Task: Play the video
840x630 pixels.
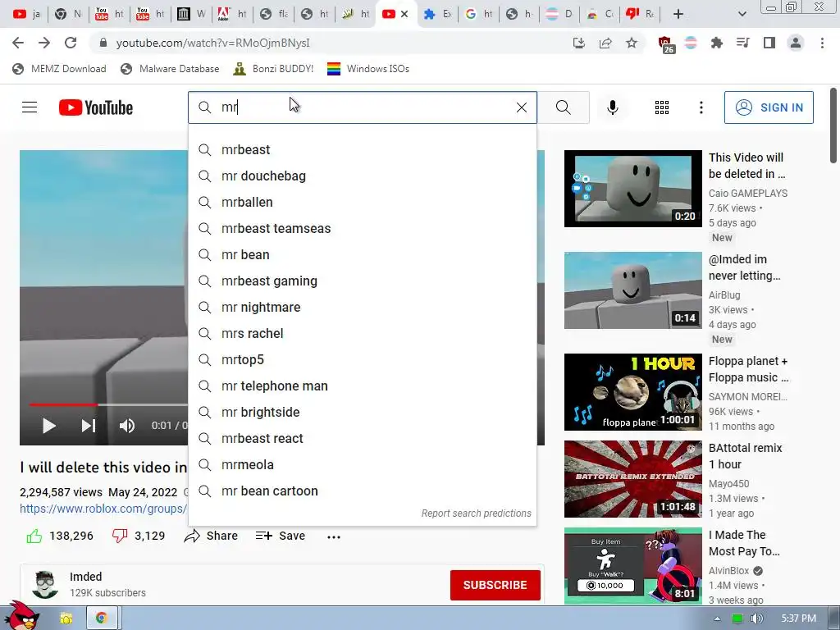Action: (48, 426)
